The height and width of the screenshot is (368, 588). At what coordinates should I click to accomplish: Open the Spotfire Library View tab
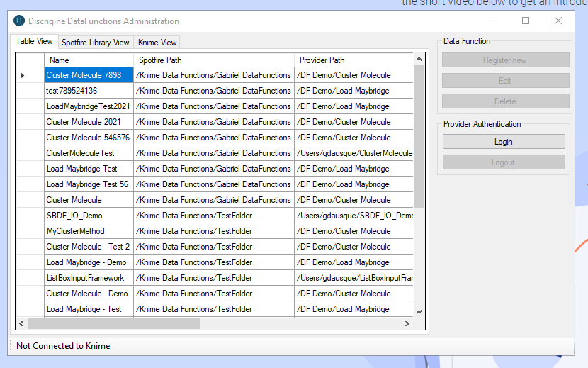pyautogui.click(x=95, y=43)
